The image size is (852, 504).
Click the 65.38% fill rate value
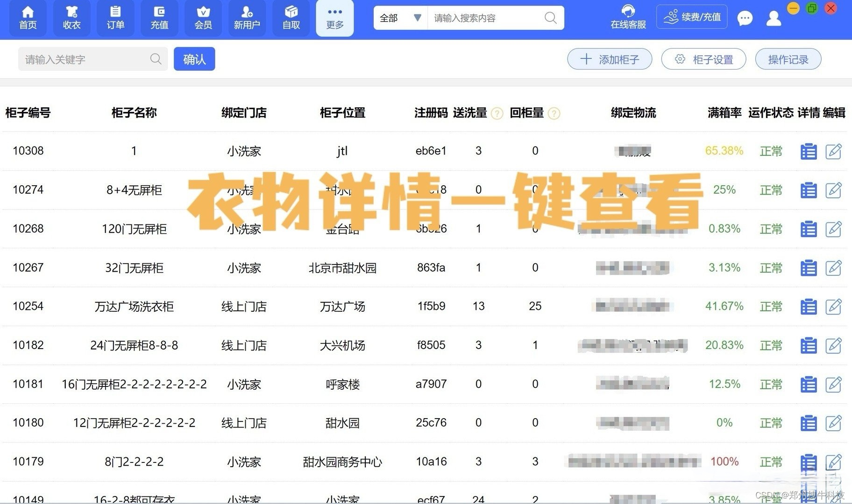pos(724,151)
